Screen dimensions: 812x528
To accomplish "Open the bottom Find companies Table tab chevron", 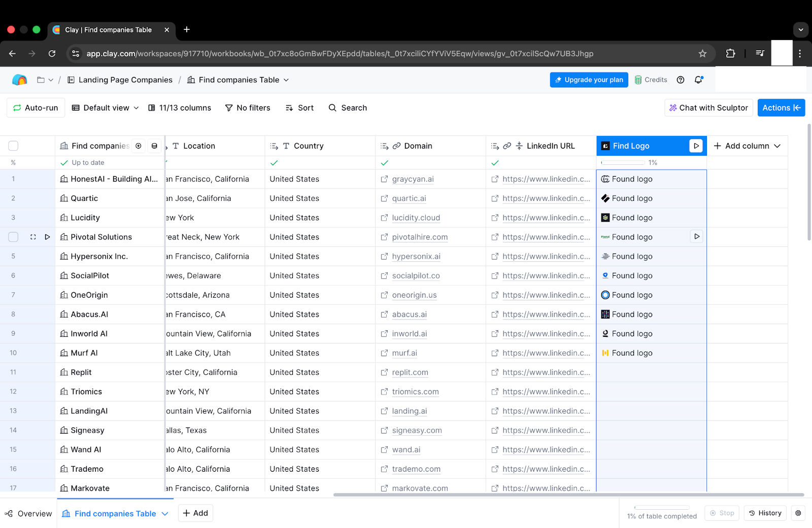I will 165,514.
